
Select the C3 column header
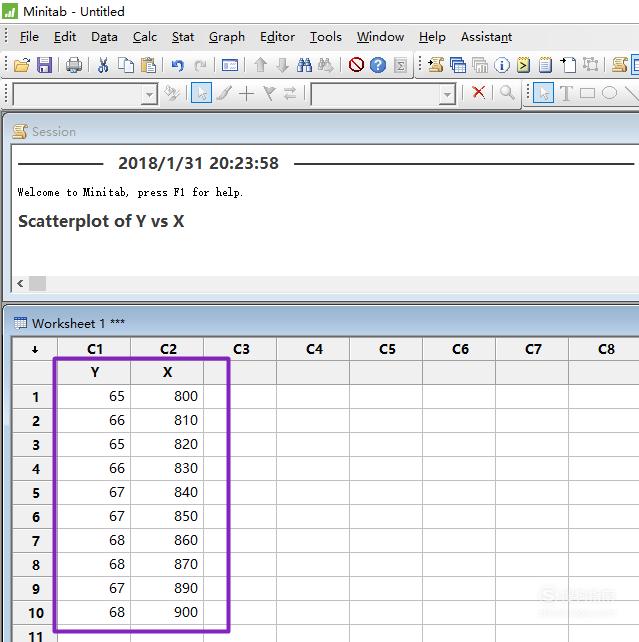click(241, 349)
